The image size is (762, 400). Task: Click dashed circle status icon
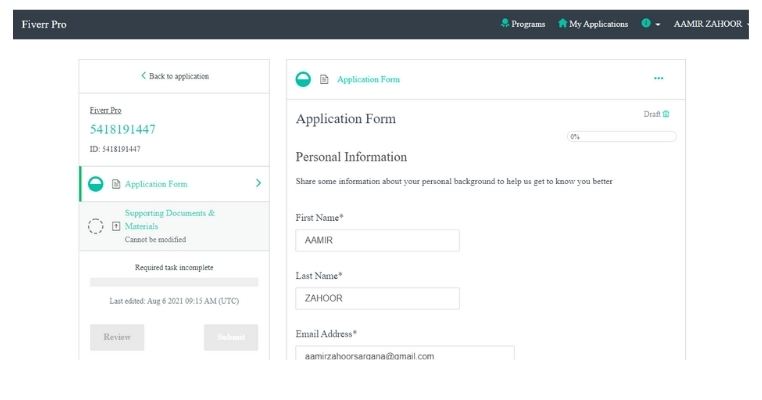click(x=96, y=226)
